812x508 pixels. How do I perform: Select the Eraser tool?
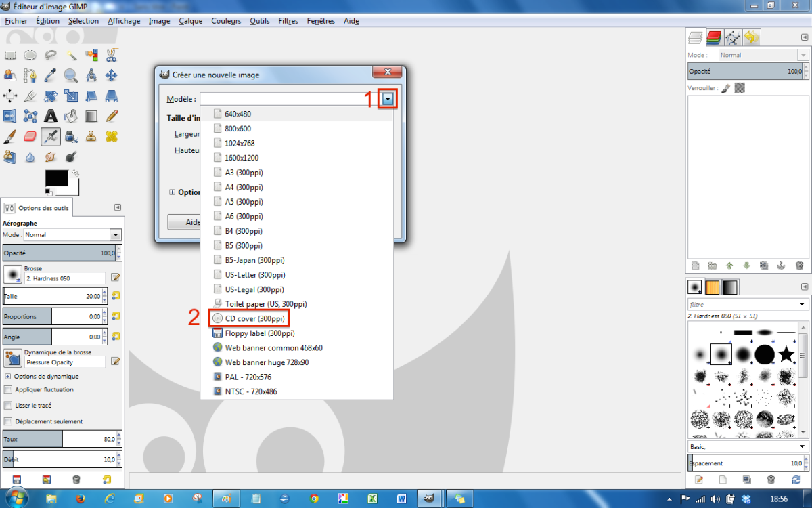click(x=30, y=136)
